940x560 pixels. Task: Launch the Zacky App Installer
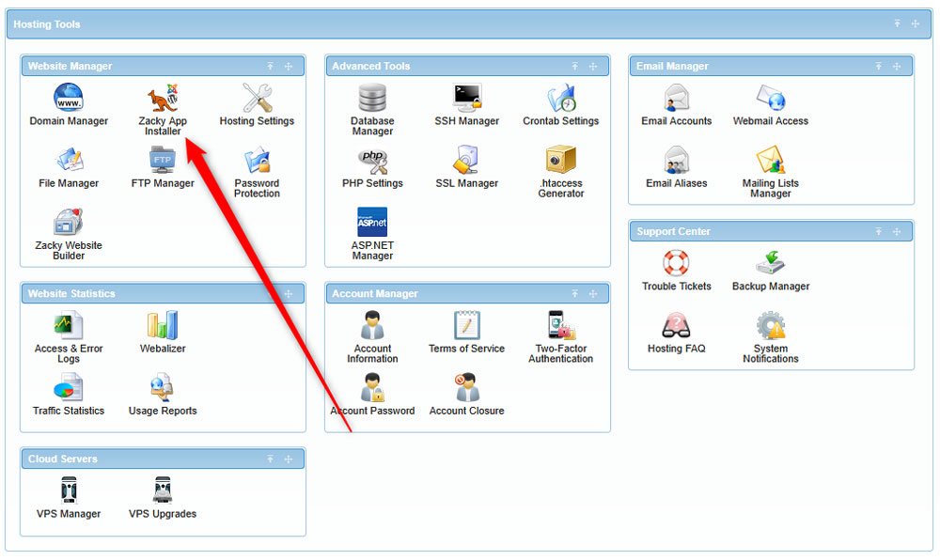tap(162, 103)
